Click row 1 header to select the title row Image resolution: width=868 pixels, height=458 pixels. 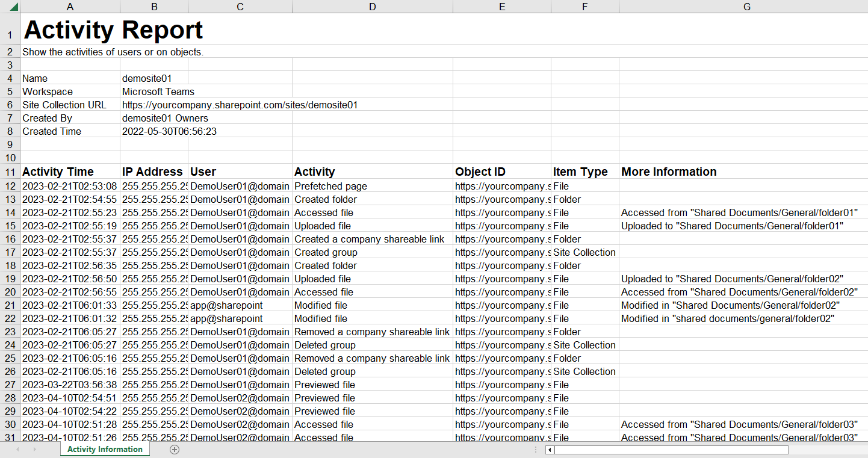point(10,30)
